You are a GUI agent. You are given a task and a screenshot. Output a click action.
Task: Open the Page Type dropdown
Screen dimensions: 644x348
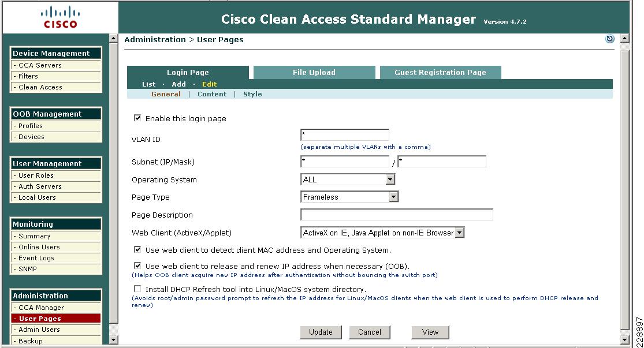point(349,197)
